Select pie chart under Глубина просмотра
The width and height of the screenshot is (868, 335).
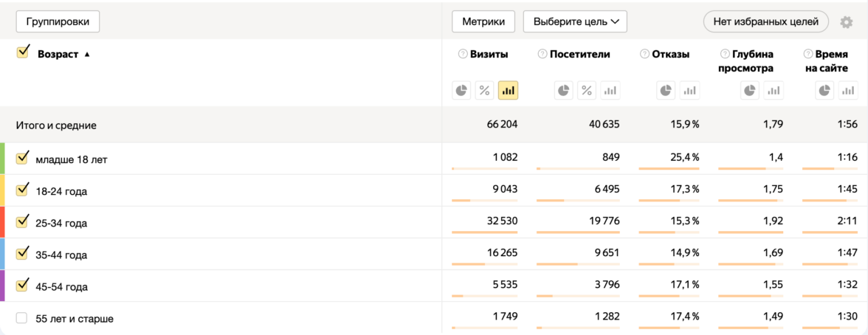(750, 90)
